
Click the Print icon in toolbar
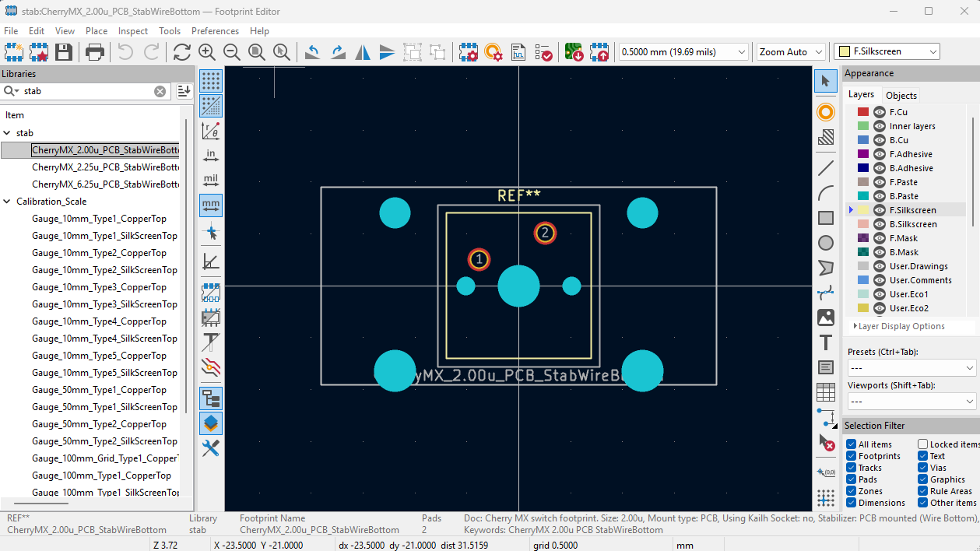pyautogui.click(x=95, y=52)
